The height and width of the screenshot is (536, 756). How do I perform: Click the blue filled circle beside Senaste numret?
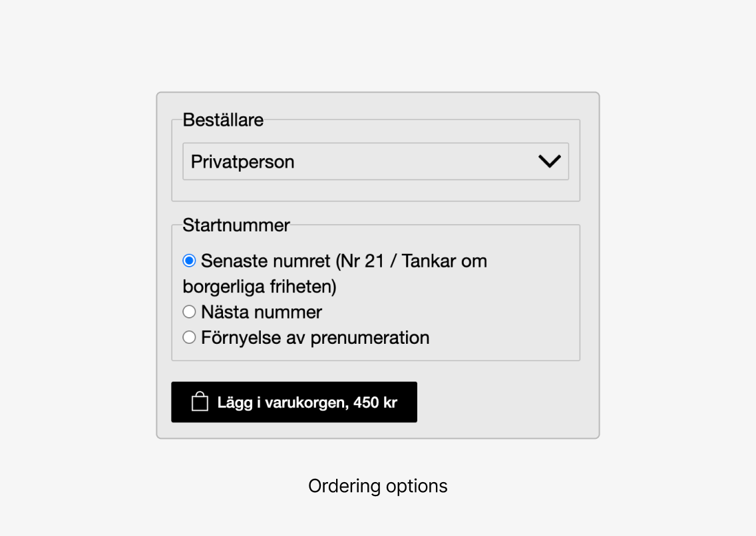pyautogui.click(x=189, y=261)
